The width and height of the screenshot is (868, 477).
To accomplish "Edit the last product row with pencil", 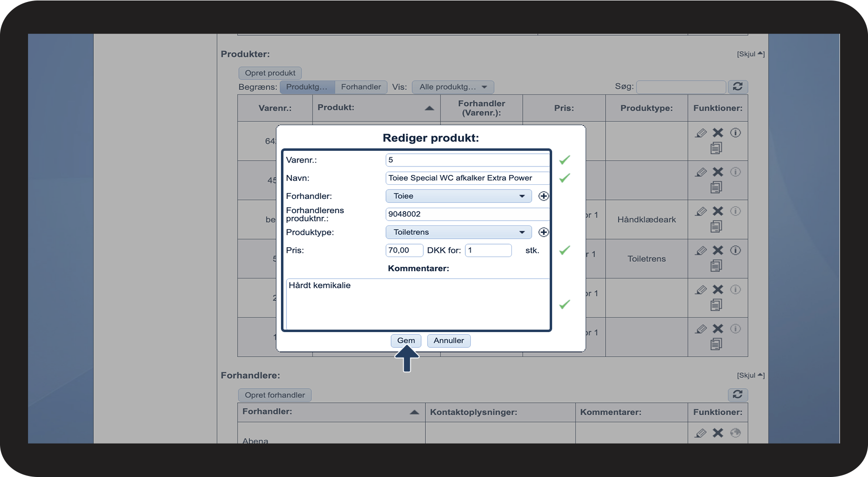I will pos(701,329).
